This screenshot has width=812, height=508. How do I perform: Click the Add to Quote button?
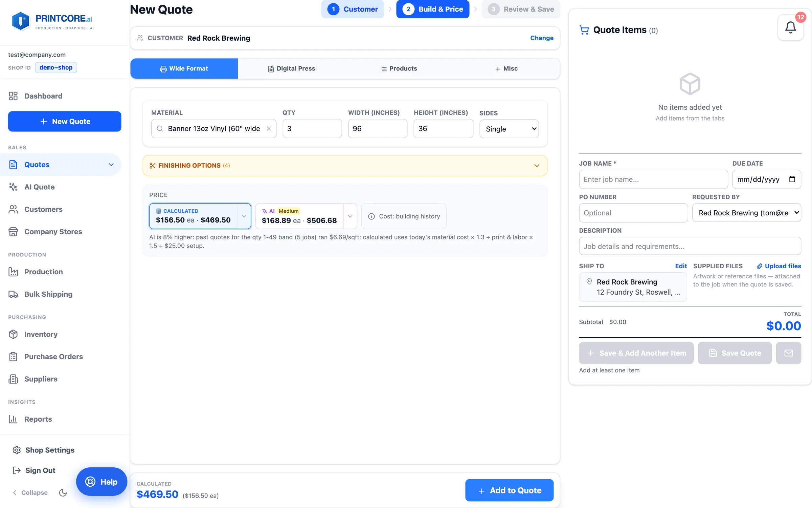(509, 490)
